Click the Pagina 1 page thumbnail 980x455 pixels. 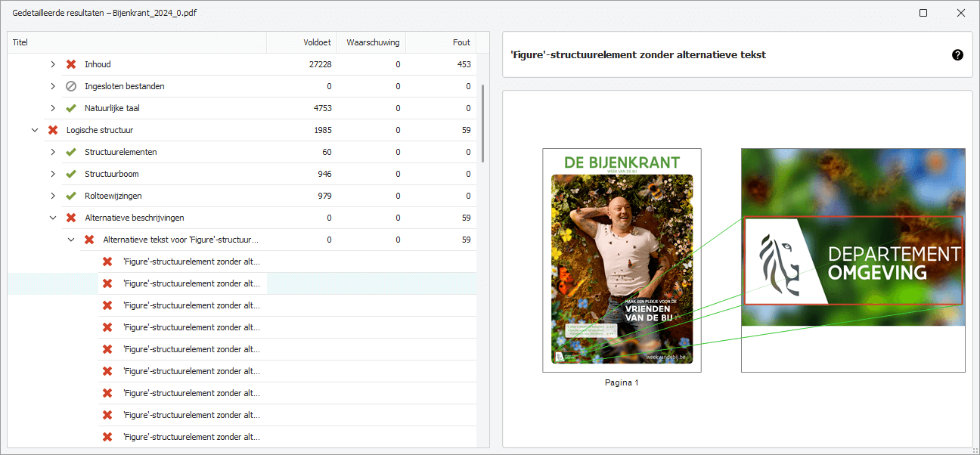pos(622,260)
